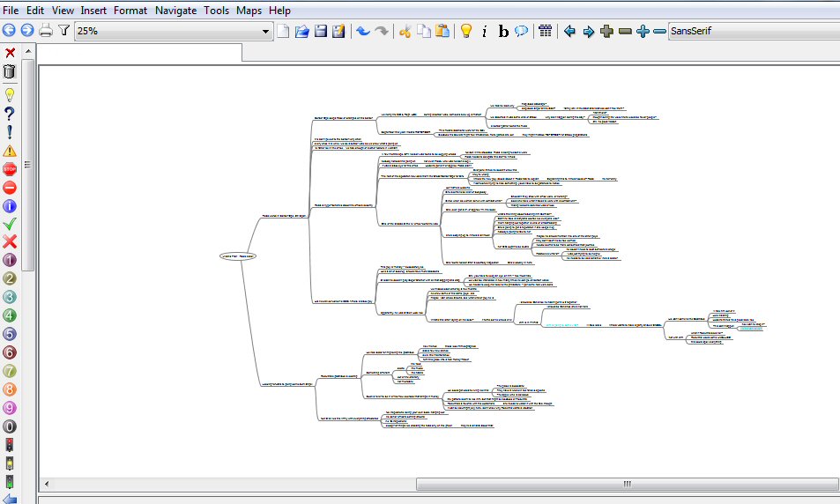Click the trash can icon in sidebar
Image resolution: width=840 pixels, height=504 pixels.
(x=10, y=71)
